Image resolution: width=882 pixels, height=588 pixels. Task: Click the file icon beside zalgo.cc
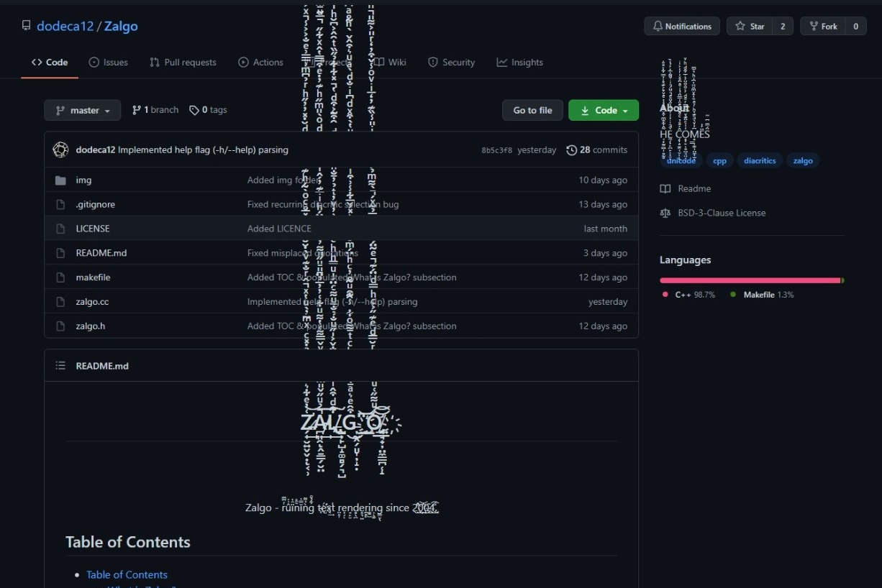pos(60,302)
